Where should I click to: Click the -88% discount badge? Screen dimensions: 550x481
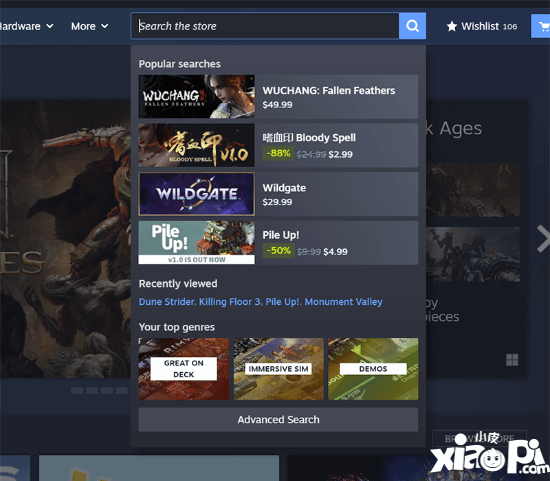click(x=278, y=154)
